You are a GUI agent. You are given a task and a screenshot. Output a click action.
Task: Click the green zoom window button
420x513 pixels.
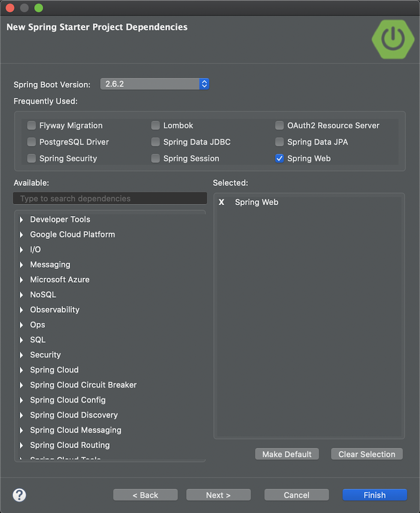[38, 8]
